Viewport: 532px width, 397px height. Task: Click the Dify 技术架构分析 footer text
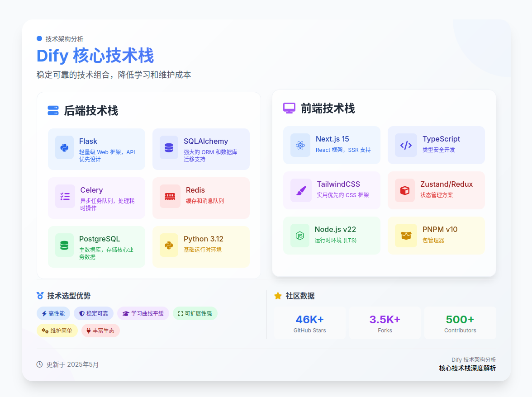474,359
